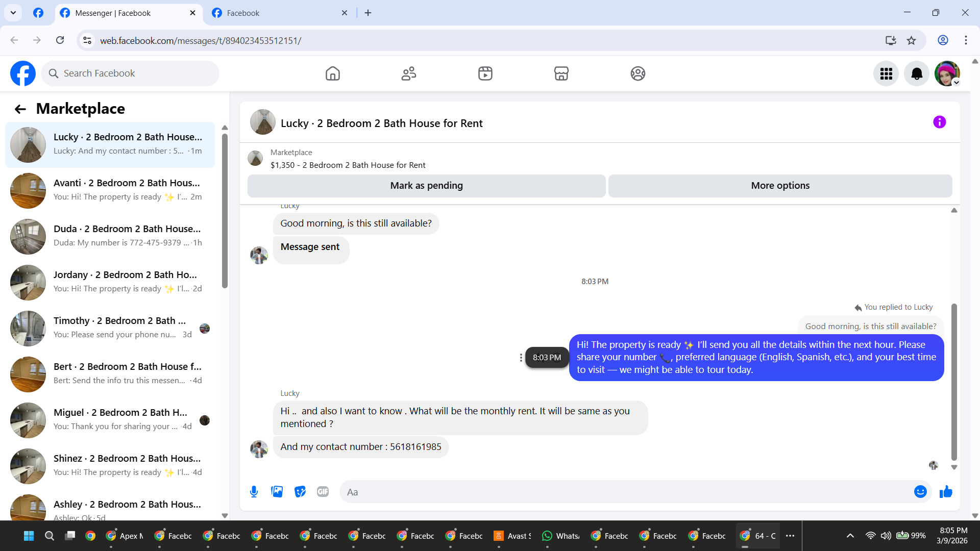
Task: Open message options three-dot menu
Action: (521, 358)
